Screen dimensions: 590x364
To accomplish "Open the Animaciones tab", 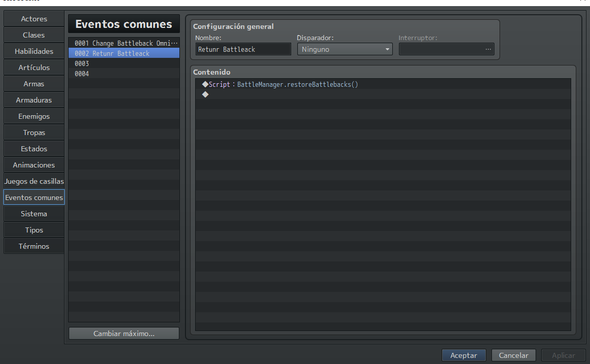I will 34,164.
